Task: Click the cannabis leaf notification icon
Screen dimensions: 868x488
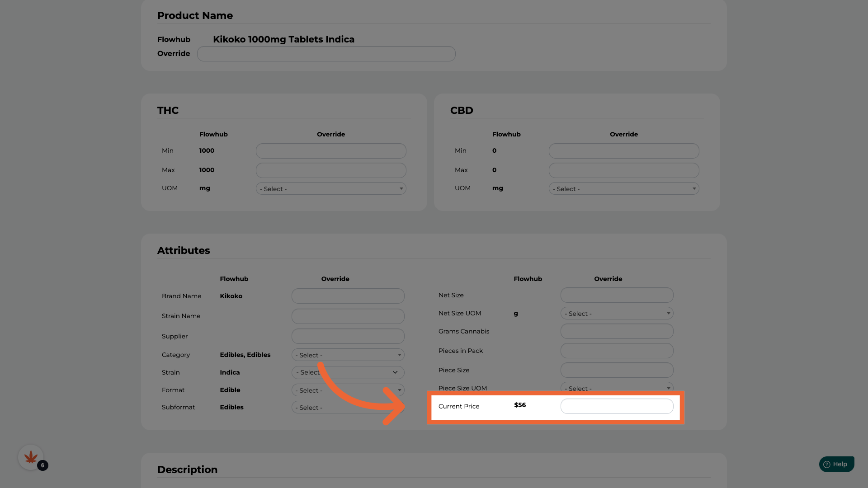Action: [31, 457]
